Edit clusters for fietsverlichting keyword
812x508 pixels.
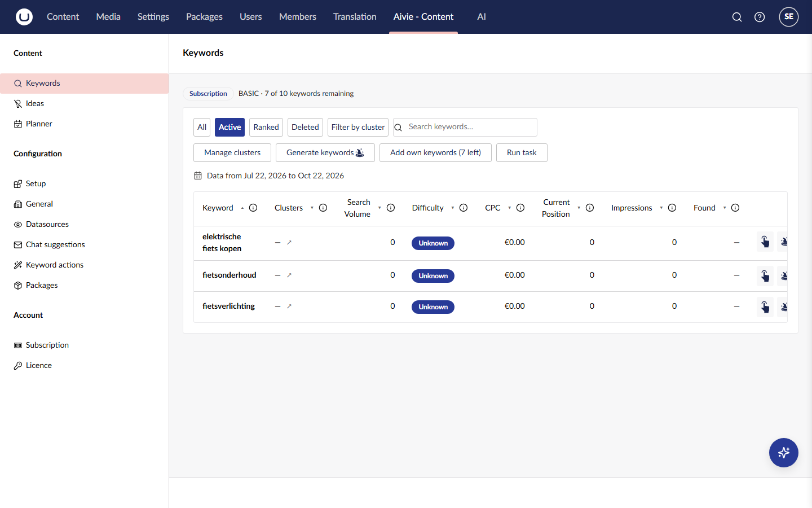pyautogui.click(x=289, y=306)
